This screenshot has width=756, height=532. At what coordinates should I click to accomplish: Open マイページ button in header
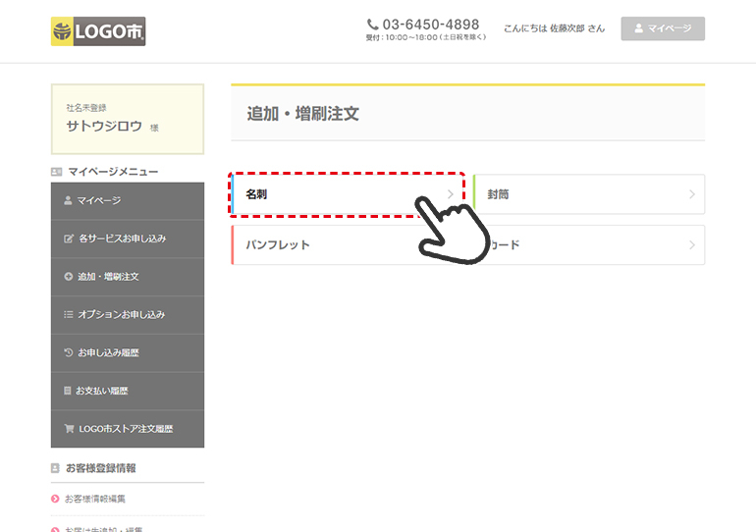pos(663,28)
